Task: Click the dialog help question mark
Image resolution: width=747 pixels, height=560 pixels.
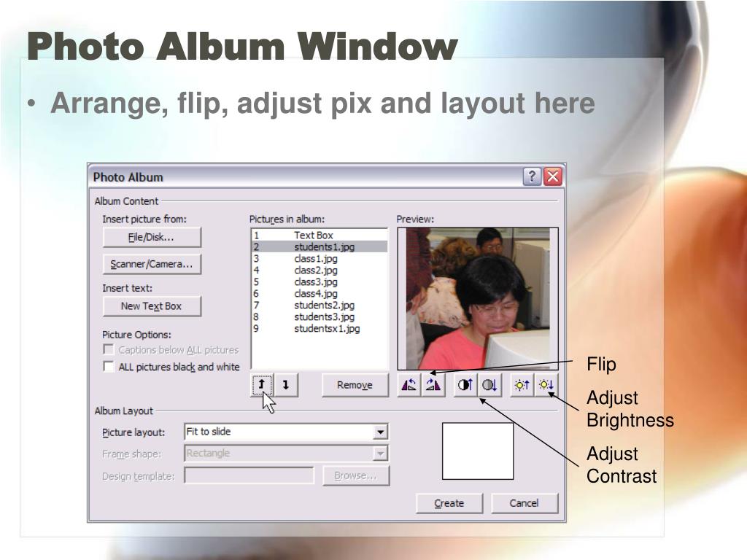Action: 532,176
